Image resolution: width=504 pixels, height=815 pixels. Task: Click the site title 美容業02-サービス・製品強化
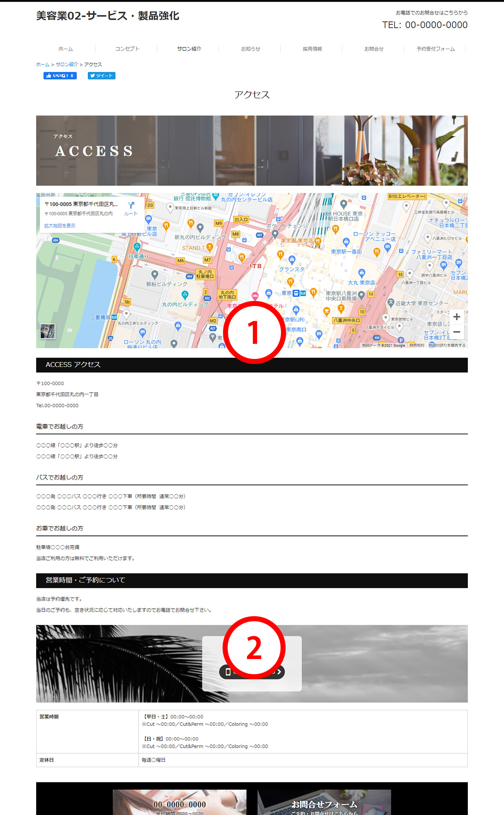(x=108, y=16)
